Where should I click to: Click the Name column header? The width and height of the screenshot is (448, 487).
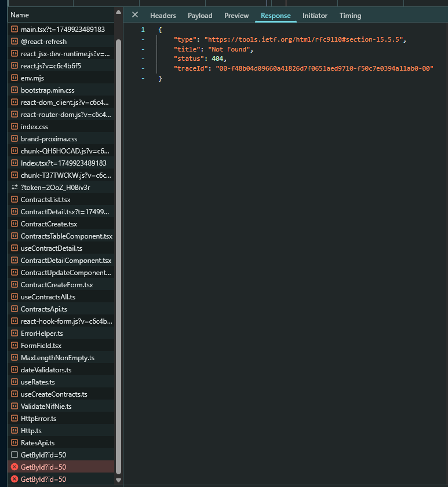20,15
